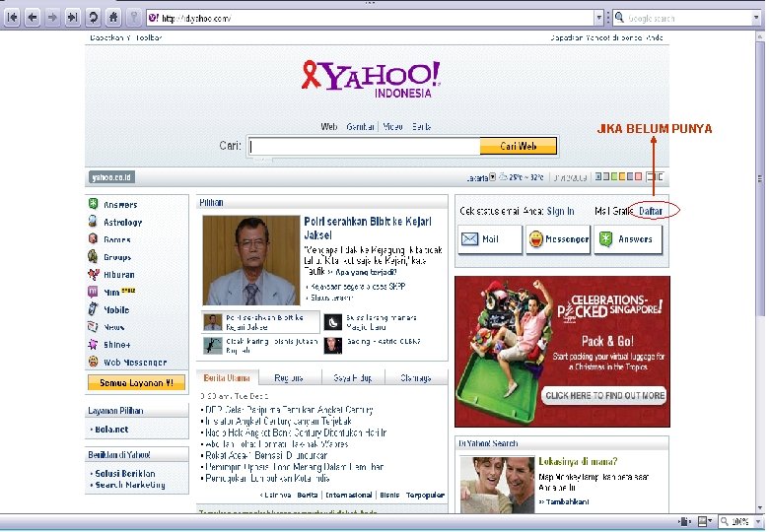This screenshot has height=532, width=769.
Task: Click the Click Here To Find Out More button
Action: coord(604,396)
